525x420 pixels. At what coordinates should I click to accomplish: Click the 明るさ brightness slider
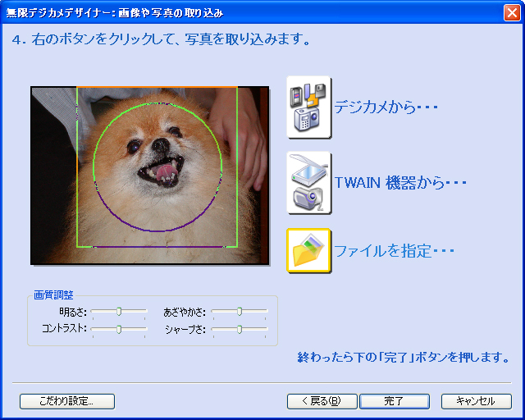(119, 311)
